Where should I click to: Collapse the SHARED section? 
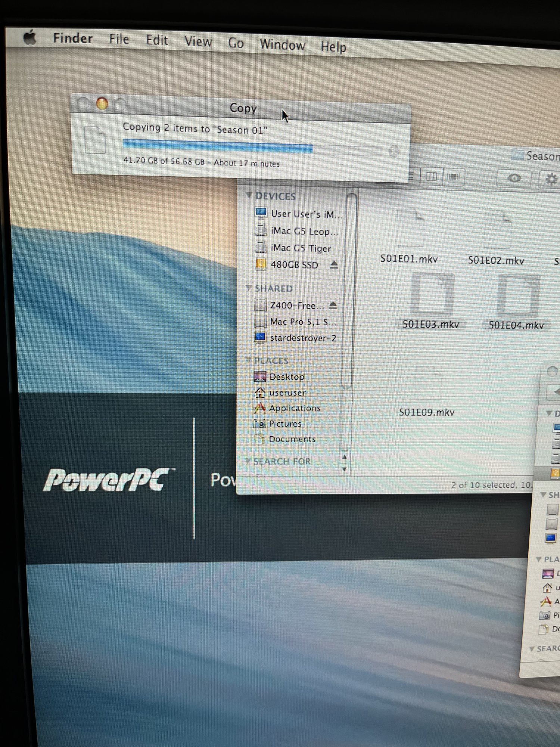click(x=249, y=288)
